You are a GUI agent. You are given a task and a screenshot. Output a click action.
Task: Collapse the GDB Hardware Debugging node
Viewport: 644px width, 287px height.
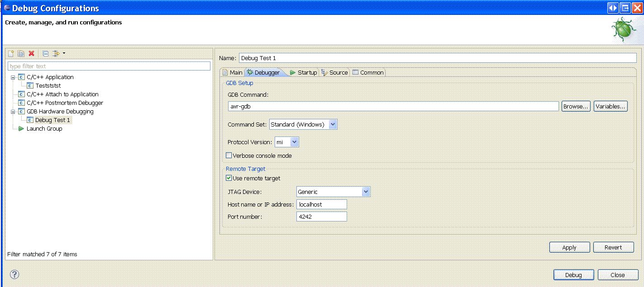pos(14,112)
